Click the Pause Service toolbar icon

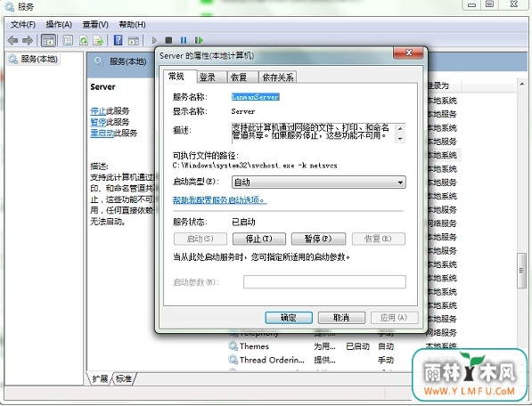click(x=184, y=40)
